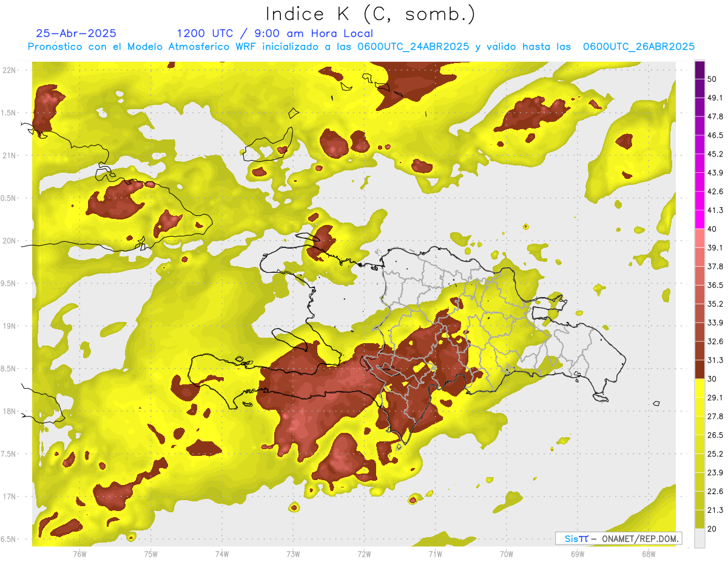Click the '69W' longitude label

coord(578,554)
